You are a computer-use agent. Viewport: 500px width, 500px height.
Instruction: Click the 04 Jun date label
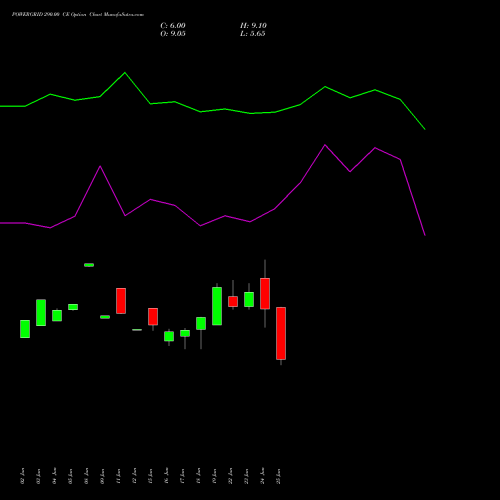55,476
